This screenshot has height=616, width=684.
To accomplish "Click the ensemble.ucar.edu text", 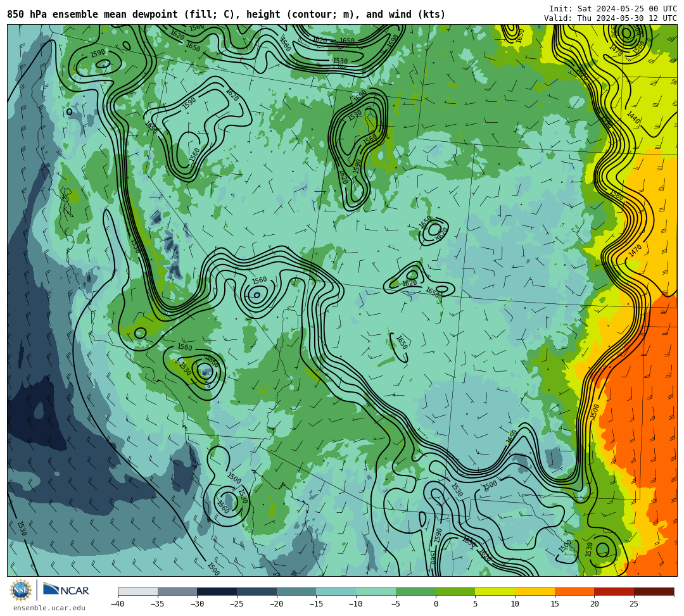I will tap(49, 608).
